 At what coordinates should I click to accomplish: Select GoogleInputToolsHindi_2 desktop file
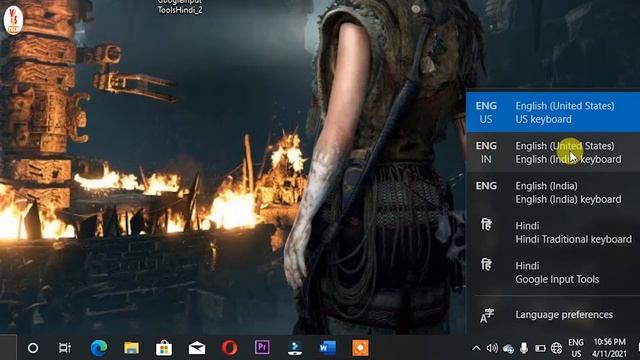point(180,7)
